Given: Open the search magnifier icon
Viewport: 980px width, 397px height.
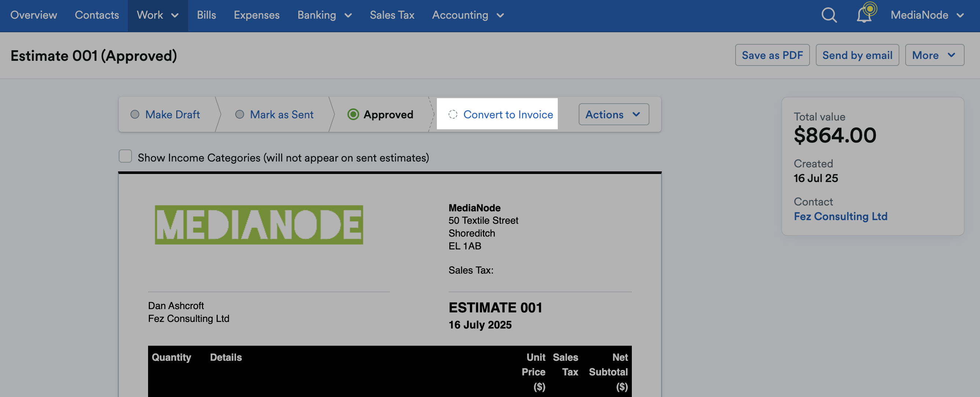Looking at the screenshot, I should (x=829, y=15).
